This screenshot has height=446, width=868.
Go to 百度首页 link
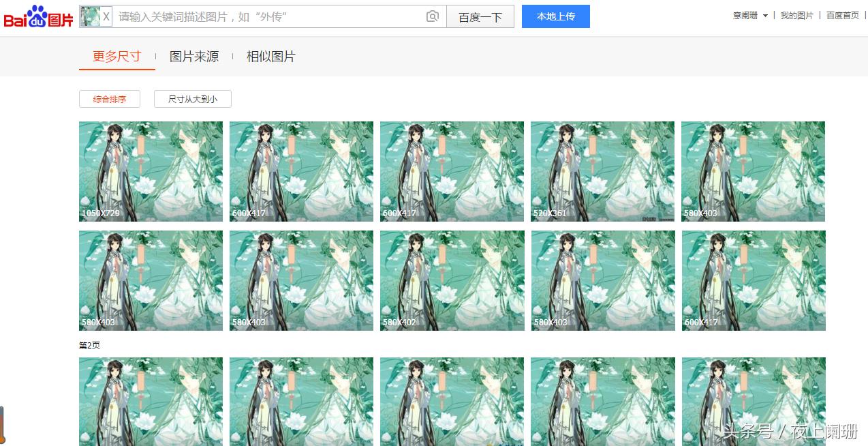843,15
